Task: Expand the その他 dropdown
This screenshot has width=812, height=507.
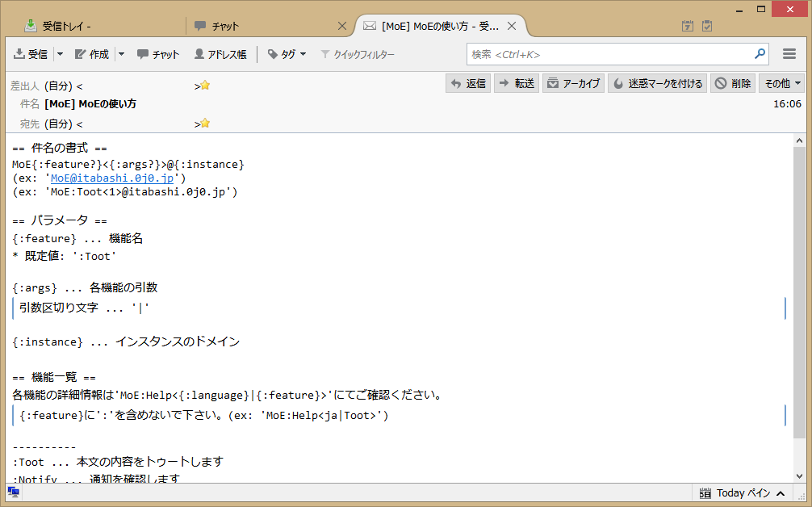Action: pyautogui.click(x=782, y=83)
